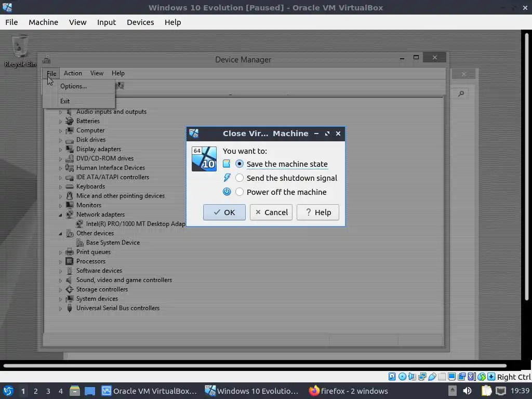532x399 pixels.
Task: Click the network adapters indicator icon
Action: (x=422, y=377)
